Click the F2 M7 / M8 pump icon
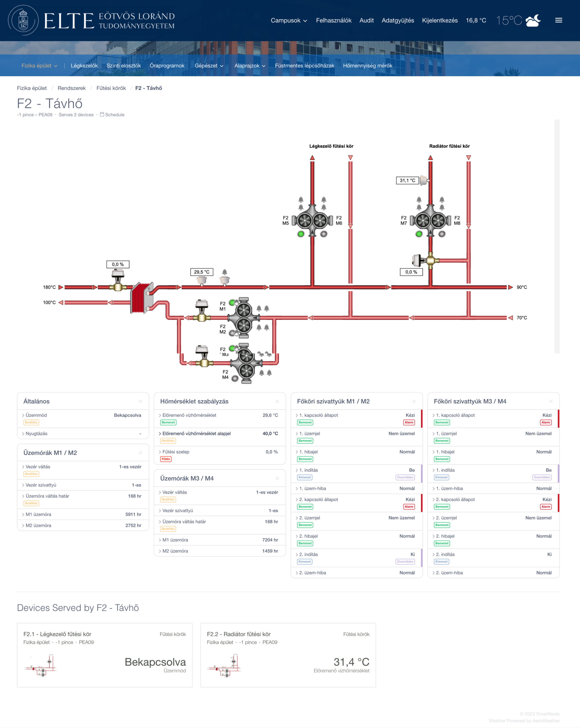580x728 pixels. 430,221
